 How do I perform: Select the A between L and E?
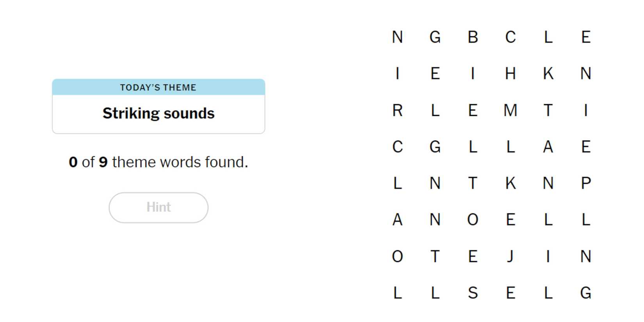click(548, 147)
